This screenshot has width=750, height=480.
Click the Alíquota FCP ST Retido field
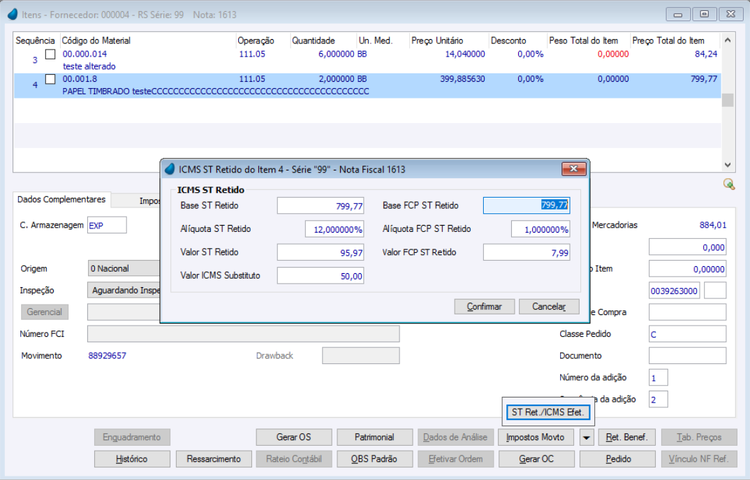(x=540, y=229)
